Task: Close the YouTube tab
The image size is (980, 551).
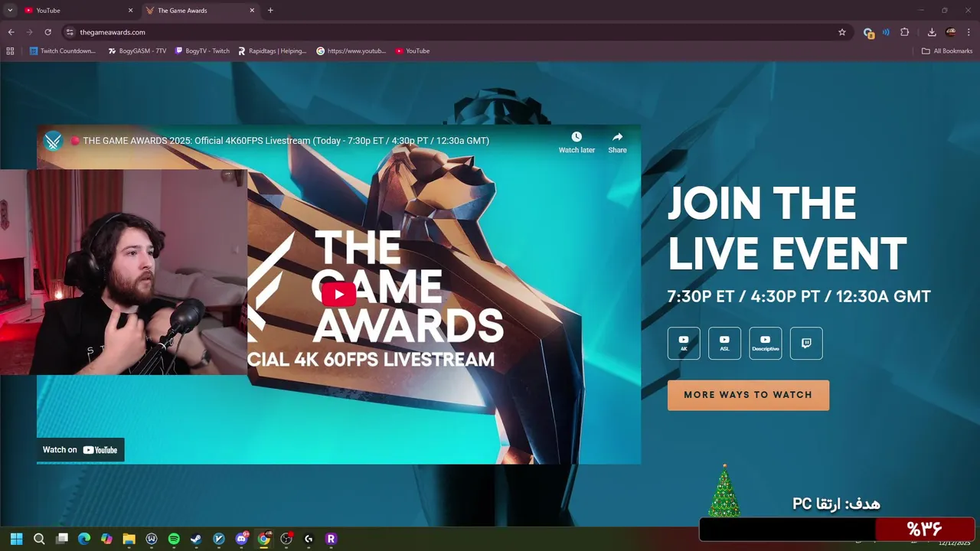Action: (x=130, y=11)
